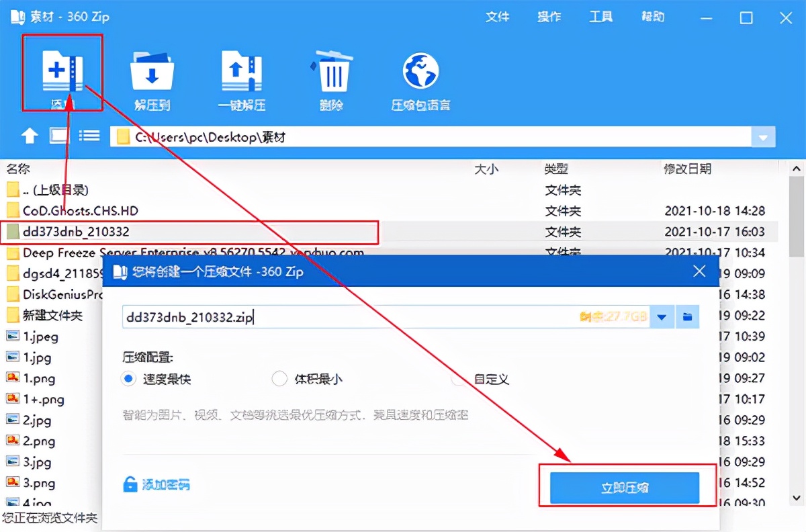Viewport: 806px width, 532px height.
Task: Click the 解压到 (Extract to) toolbar icon
Action: [152, 71]
